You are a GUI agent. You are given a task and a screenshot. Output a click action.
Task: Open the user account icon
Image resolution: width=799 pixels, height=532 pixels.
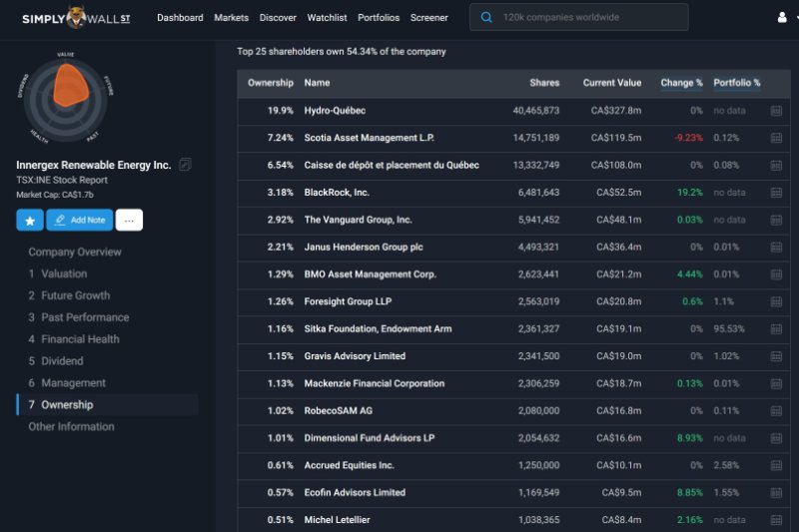click(782, 18)
